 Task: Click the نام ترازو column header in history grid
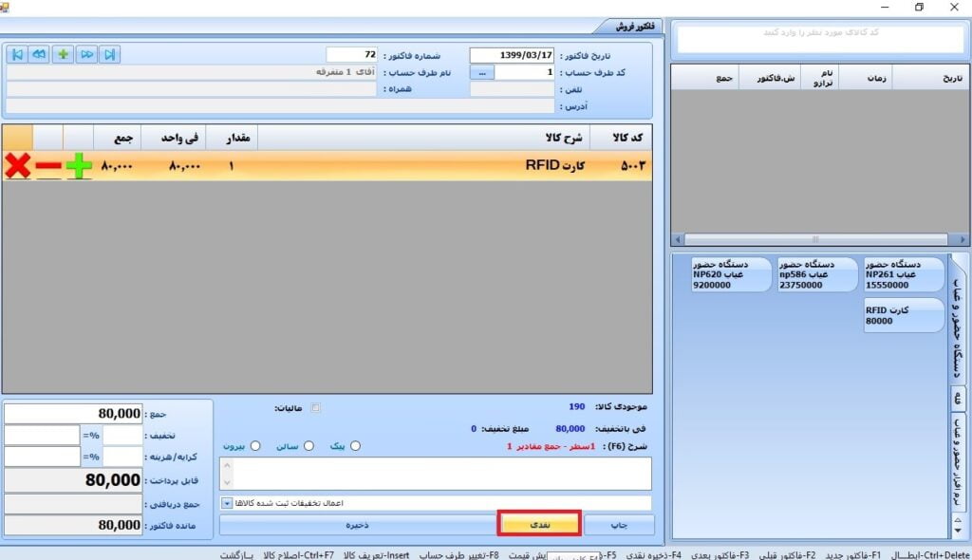pos(819,78)
